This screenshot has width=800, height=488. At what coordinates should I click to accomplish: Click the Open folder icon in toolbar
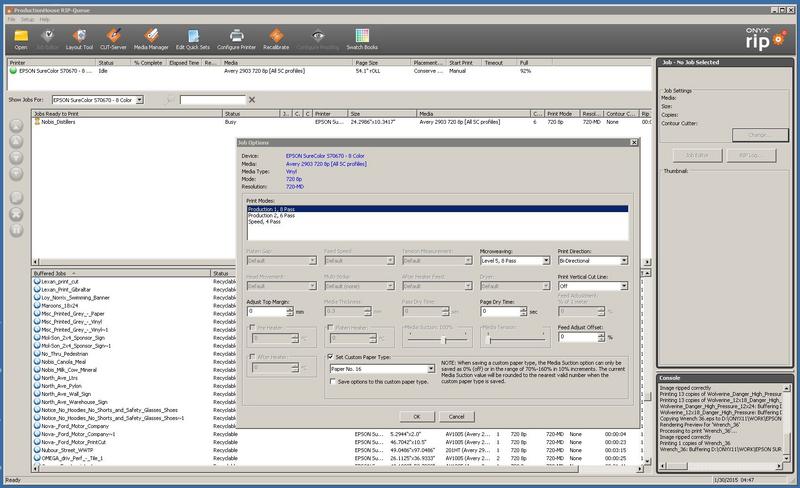(21, 35)
